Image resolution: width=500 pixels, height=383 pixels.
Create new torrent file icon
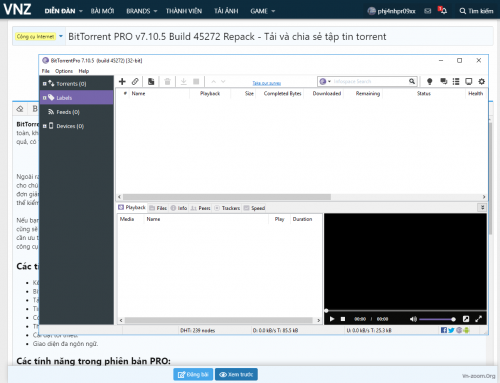coord(151,81)
